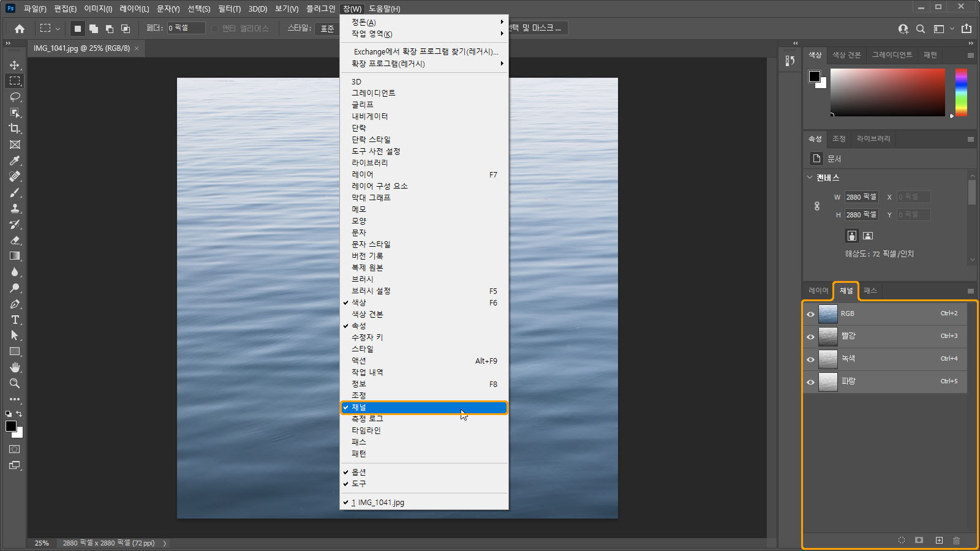Viewport: 980px width, 551px height.
Task: Select the Rectangle shape tool
Action: pyautogui.click(x=15, y=351)
